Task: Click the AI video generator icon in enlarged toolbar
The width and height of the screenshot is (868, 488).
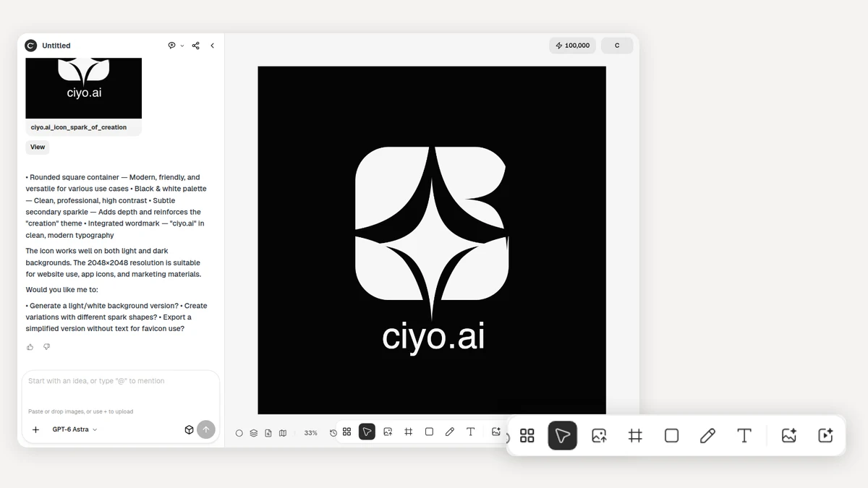Action: 825,435
